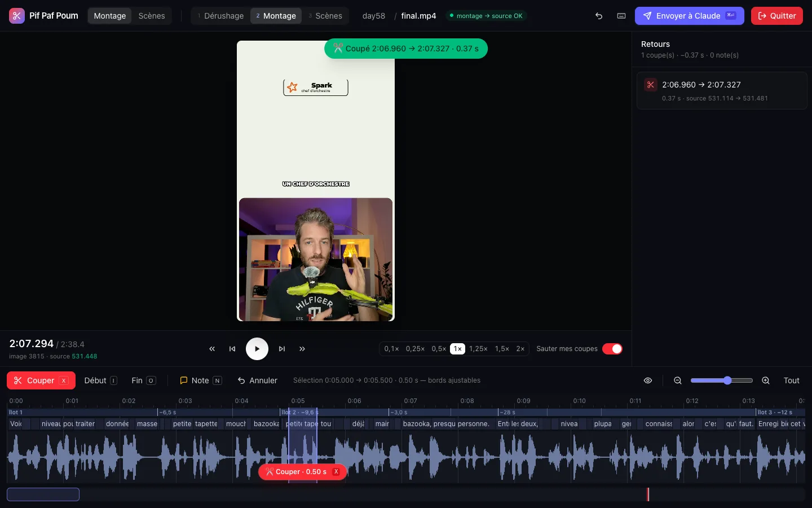Image resolution: width=812 pixels, height=508 pixels.
Task: Click the Pif Paf Poum scissors logo
Action: 17,16
